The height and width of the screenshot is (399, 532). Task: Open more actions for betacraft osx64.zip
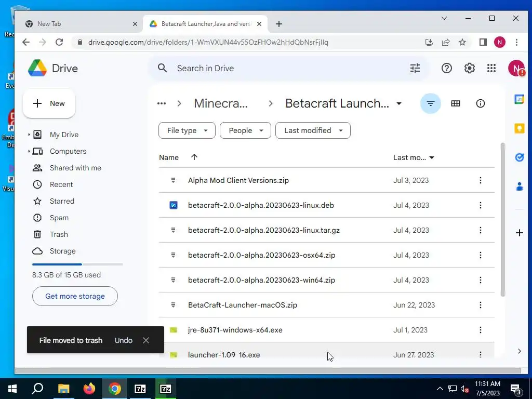(x=480, y=255)
